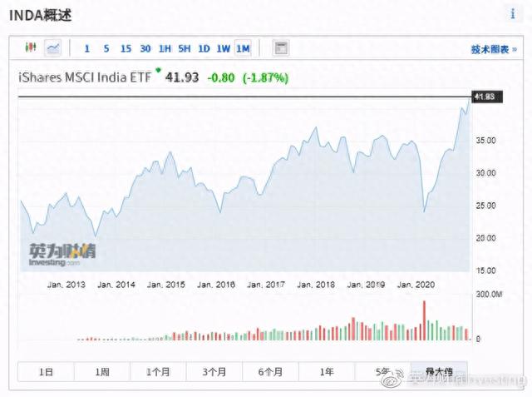Show the 3个月 three-month range
This screenshot has width=532, height=397.
(214, 371)
